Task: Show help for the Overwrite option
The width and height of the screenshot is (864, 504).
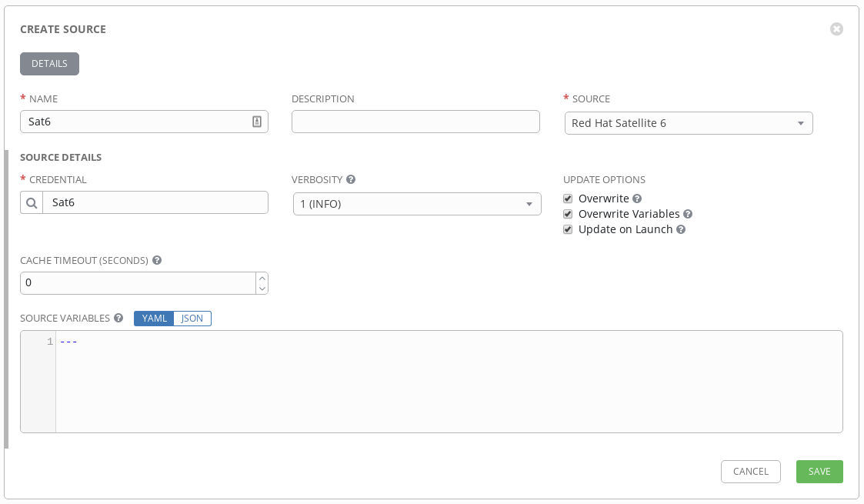Action: pos(637,199)
